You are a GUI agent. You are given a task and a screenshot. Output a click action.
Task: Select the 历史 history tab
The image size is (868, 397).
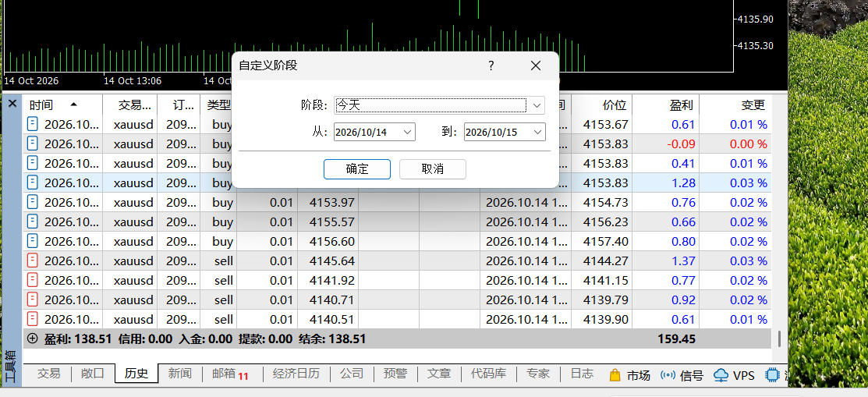point(136,374)
